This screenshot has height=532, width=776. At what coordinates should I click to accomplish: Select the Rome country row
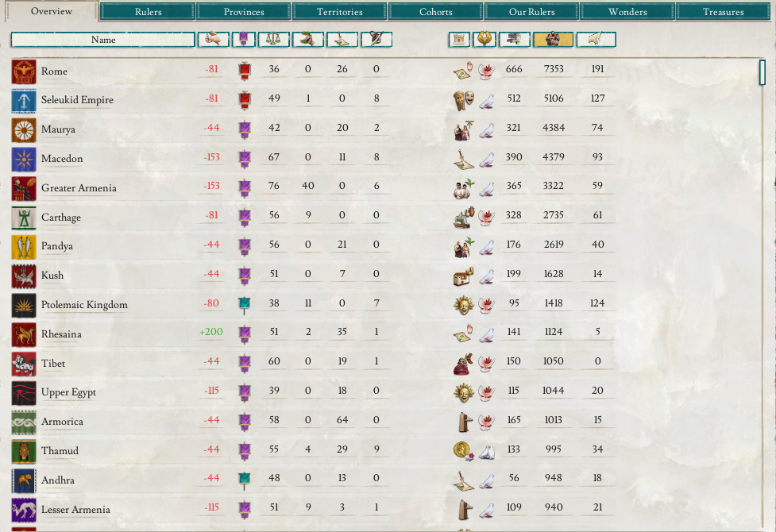pos(313,71)
